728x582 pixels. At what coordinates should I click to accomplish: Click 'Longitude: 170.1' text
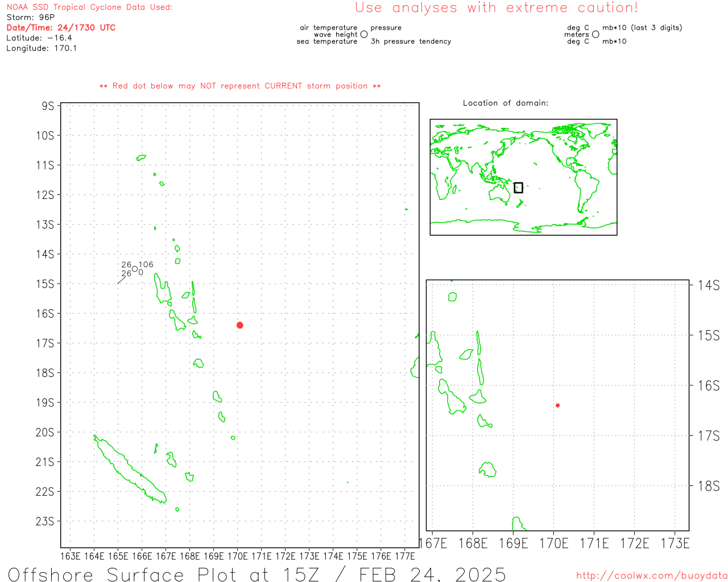pos(42,48)
